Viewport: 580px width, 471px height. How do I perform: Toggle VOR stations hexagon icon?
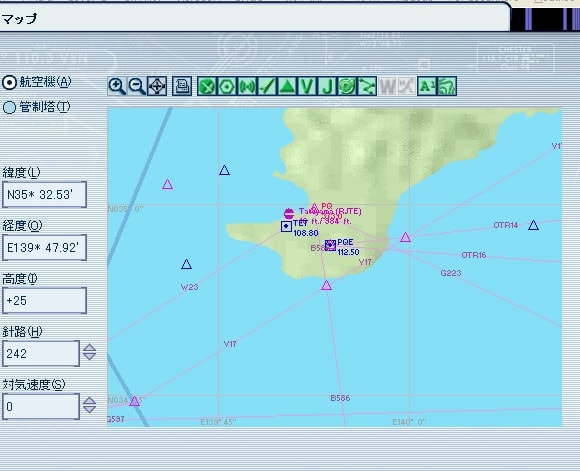pos(227,86)
